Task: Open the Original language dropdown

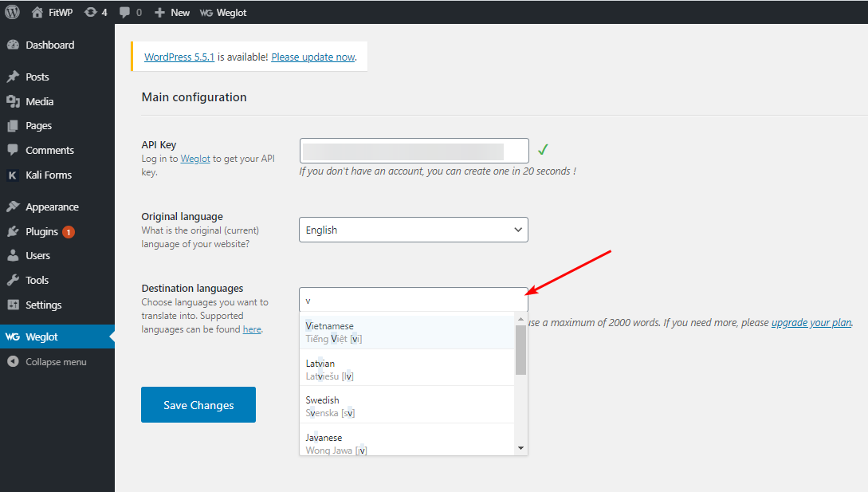Action: [413, 229]
